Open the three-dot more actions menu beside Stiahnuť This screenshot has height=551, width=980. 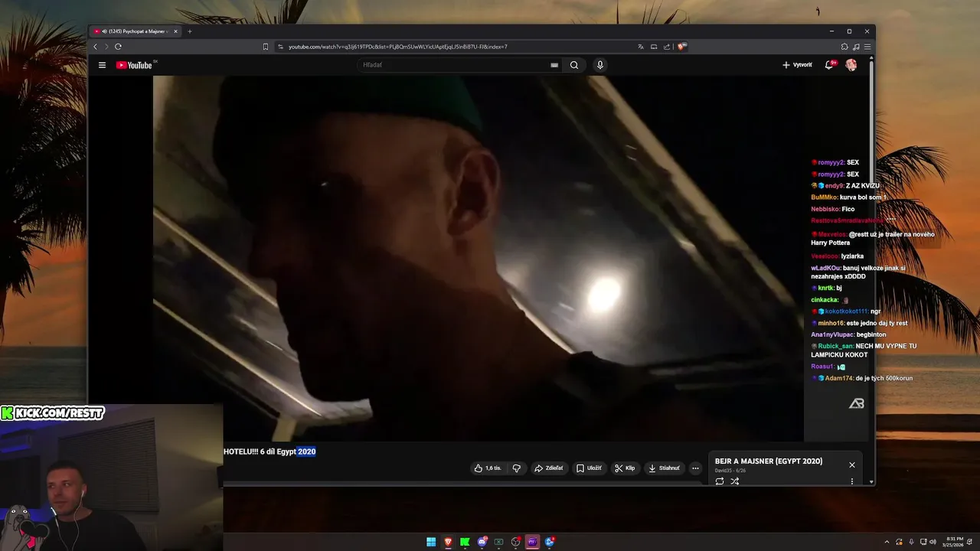pyautogui.click(x=695, y=468)
